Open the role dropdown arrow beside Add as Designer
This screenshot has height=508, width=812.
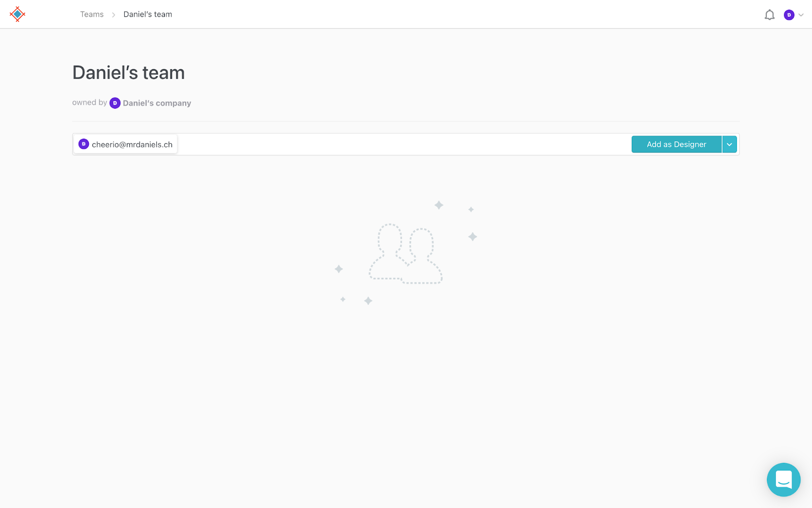[729, 144]
